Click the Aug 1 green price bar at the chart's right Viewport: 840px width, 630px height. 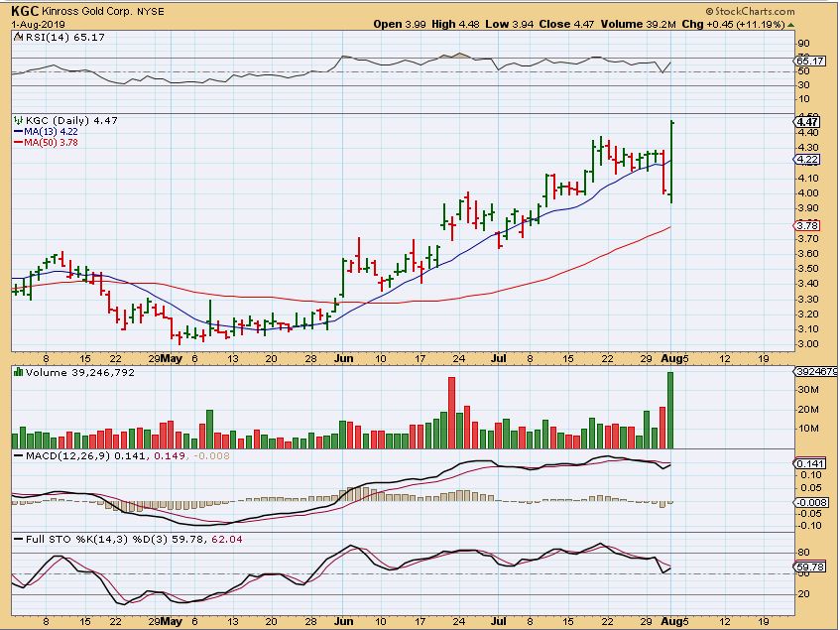click(671, 163)
